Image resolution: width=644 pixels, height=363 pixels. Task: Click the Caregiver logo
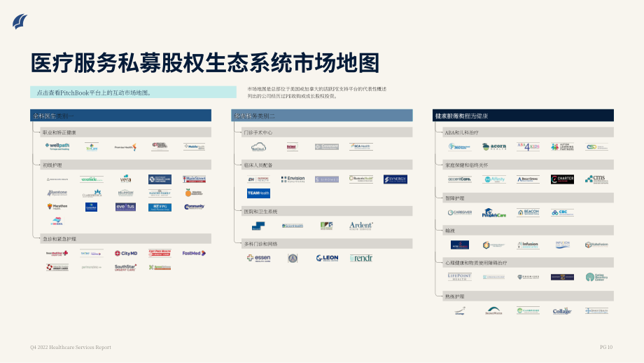pyautogui.click(x=459, y=212)
